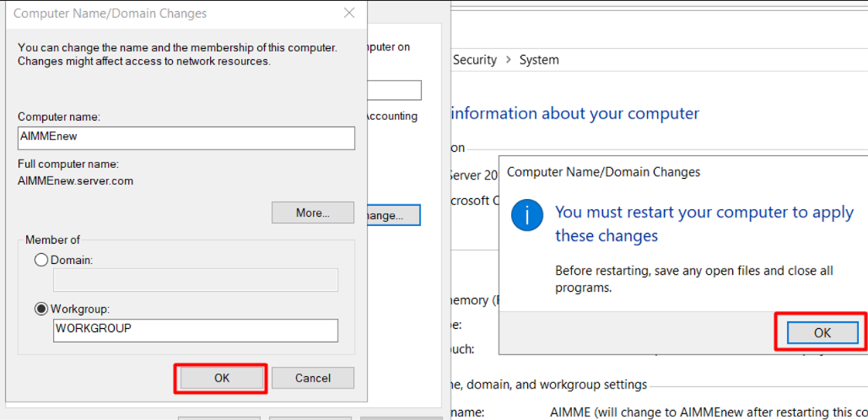Click the Security breadcrumb in the address bar
Image resolution: width=868 pixels, height=420 pixels.
[x=474, y=60]
